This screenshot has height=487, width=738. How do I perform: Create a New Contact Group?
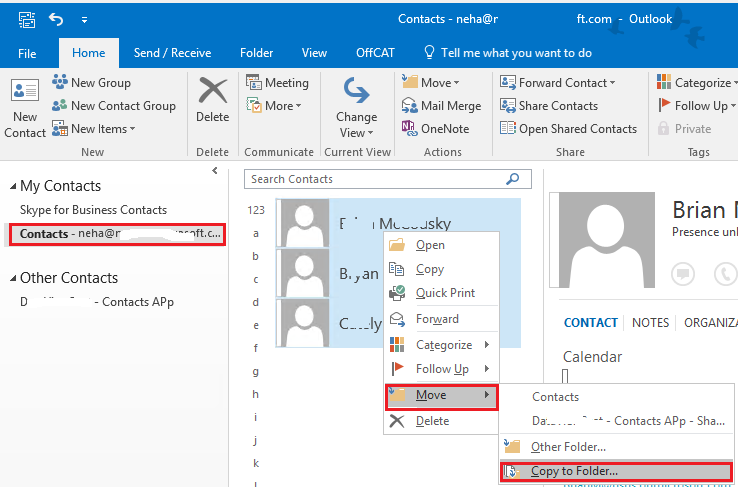(114, 106)
